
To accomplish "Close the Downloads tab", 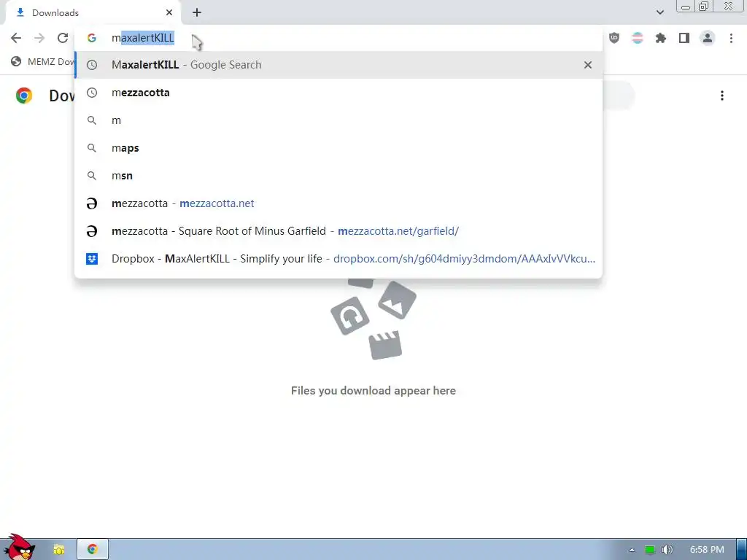I will point(169,12).
